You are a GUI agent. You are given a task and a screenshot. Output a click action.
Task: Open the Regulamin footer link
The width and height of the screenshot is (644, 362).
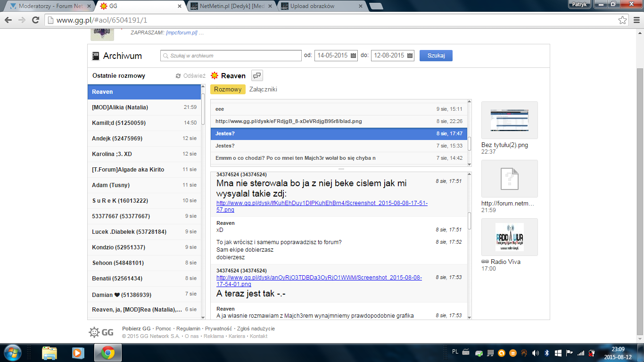click(188, 329)
